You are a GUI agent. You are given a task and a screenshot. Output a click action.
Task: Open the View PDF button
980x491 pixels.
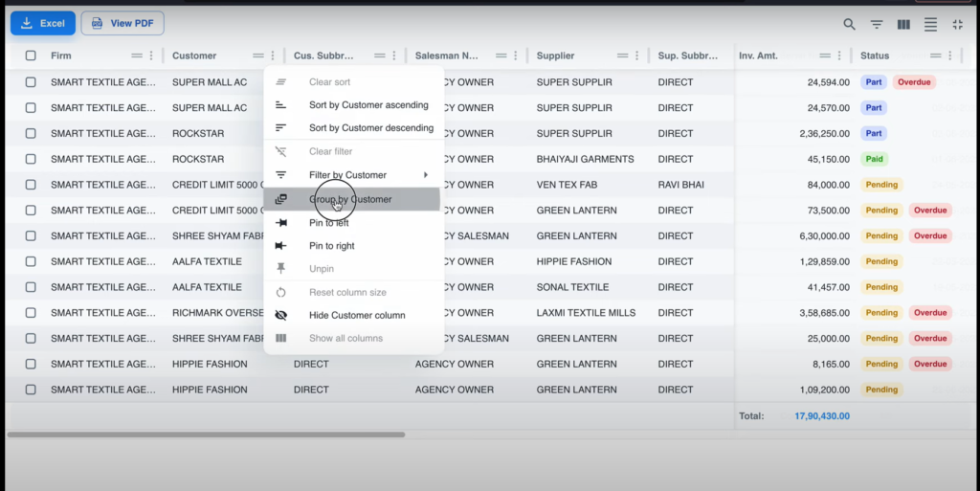(x=122, y=23)
